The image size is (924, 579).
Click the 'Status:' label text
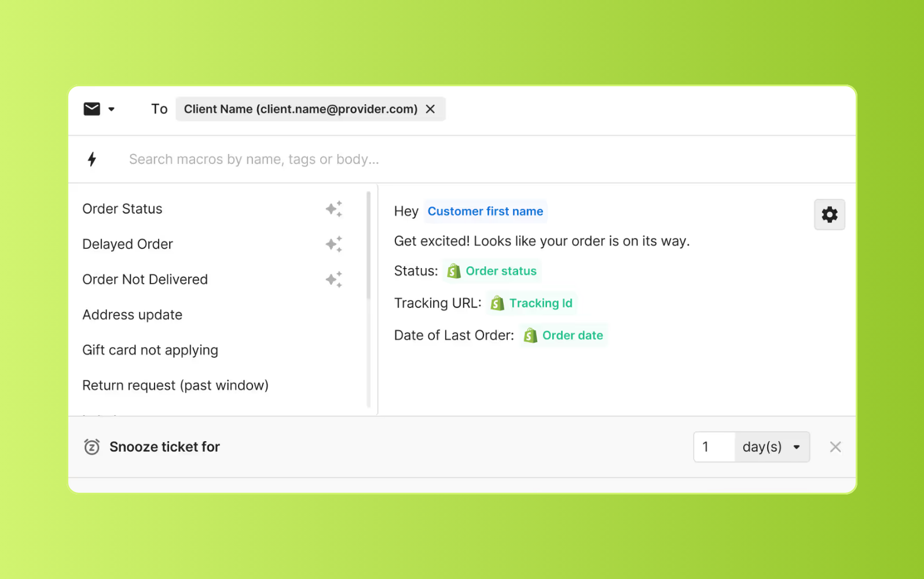click(x=416, y=271)
